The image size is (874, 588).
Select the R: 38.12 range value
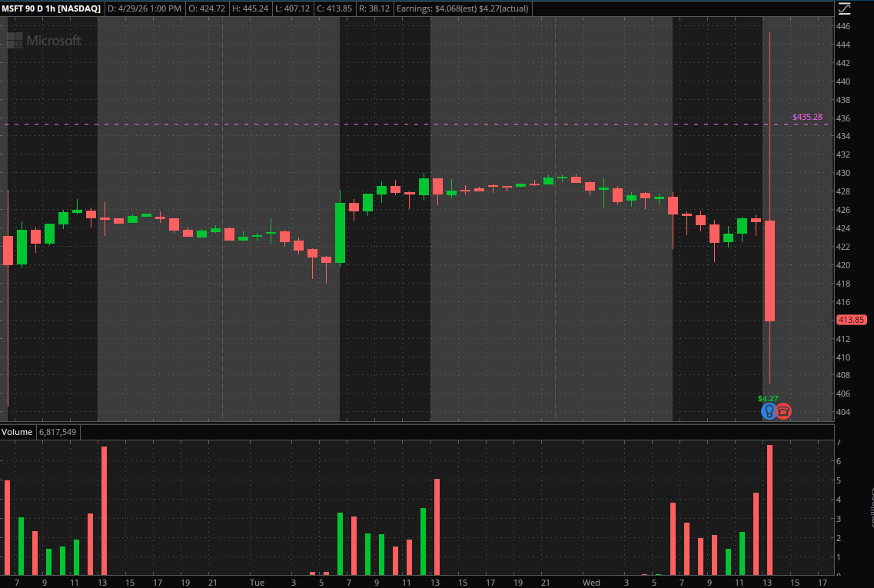coord(374,8)
